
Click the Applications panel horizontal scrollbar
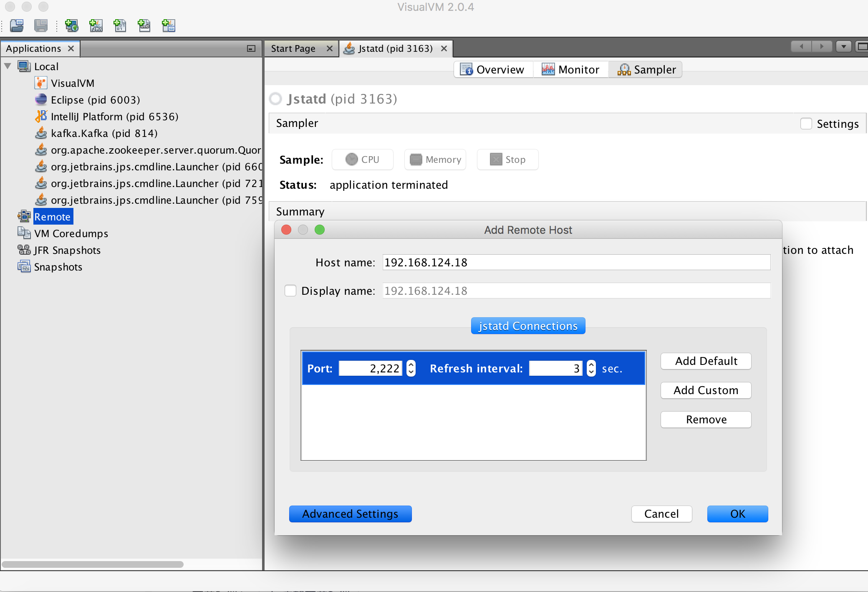[x=93, y=564]
